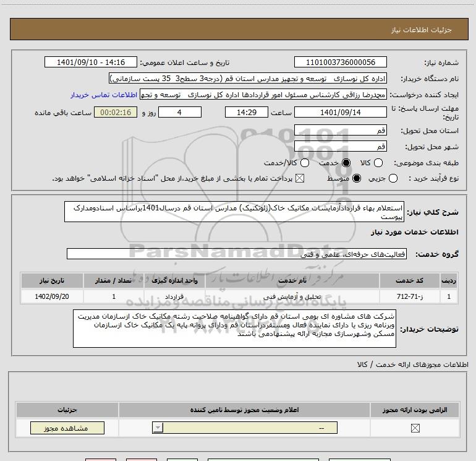Toggle the mandatory license checkbox
This screenshot has width=476, height=461.
click(x=415, y=428)
